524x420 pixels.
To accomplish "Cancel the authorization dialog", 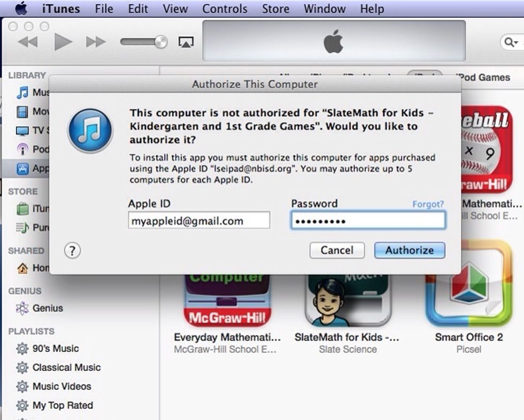I will (336, 250).
